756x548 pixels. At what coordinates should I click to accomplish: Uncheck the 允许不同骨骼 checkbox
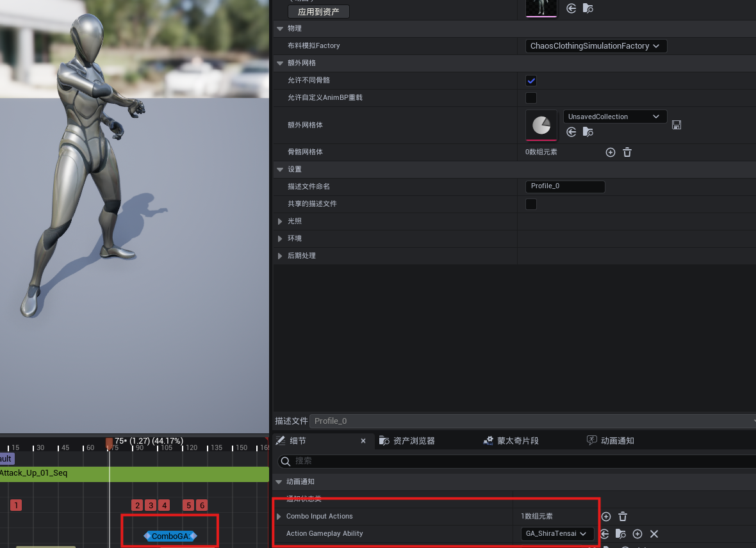click(x=530, y=81)
